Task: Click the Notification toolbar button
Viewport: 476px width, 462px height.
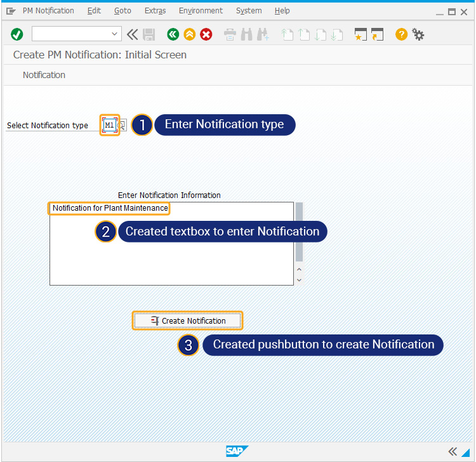Action: (x=44, y=75)
